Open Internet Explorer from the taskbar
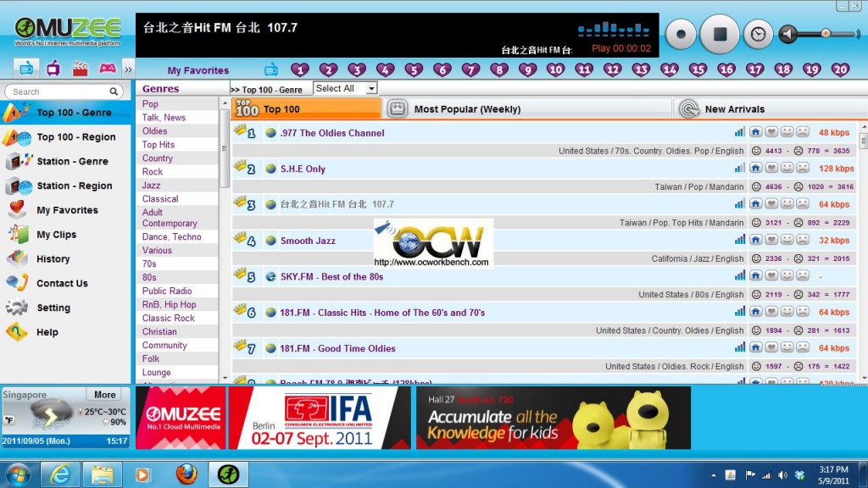 pyautogui.click(x=60, y=474)
